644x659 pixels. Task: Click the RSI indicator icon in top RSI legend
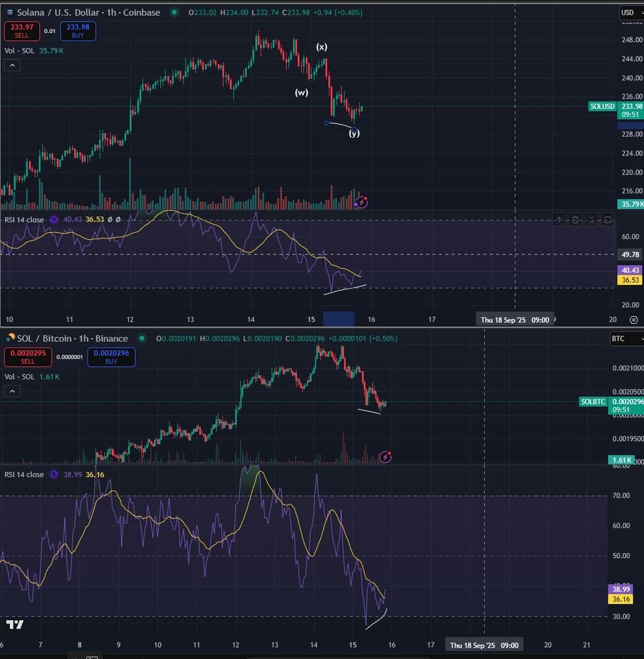click(54, 219)
